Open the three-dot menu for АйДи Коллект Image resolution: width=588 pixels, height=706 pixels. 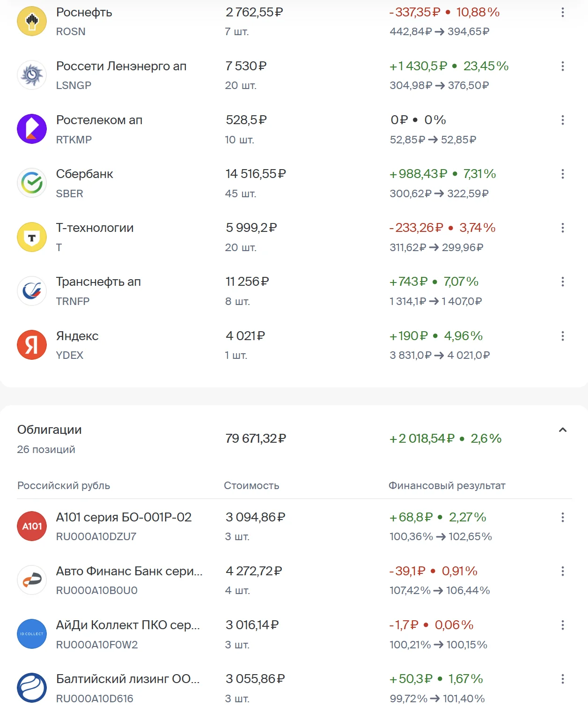pyautogui.click(x=563, y=625)
